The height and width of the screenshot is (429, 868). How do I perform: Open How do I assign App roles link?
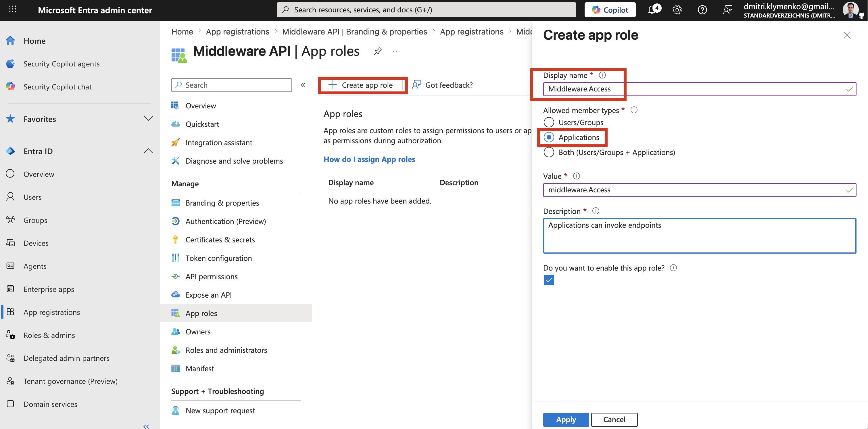[x=369, y=159]
